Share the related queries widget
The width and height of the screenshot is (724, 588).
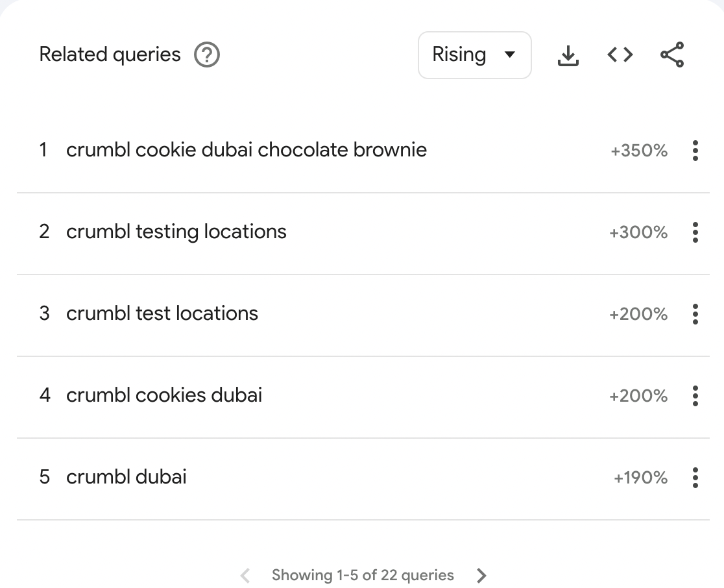pos(672,55)
